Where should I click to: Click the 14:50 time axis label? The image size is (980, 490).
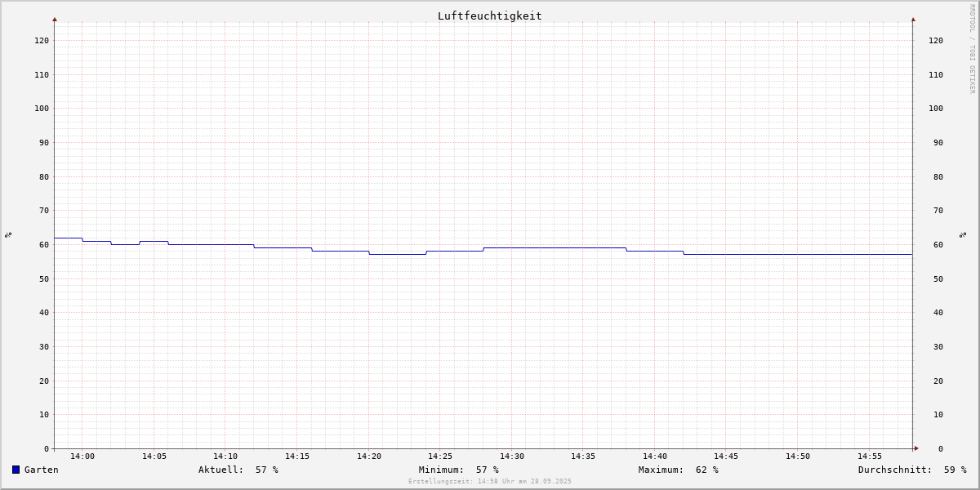point(798,457)
